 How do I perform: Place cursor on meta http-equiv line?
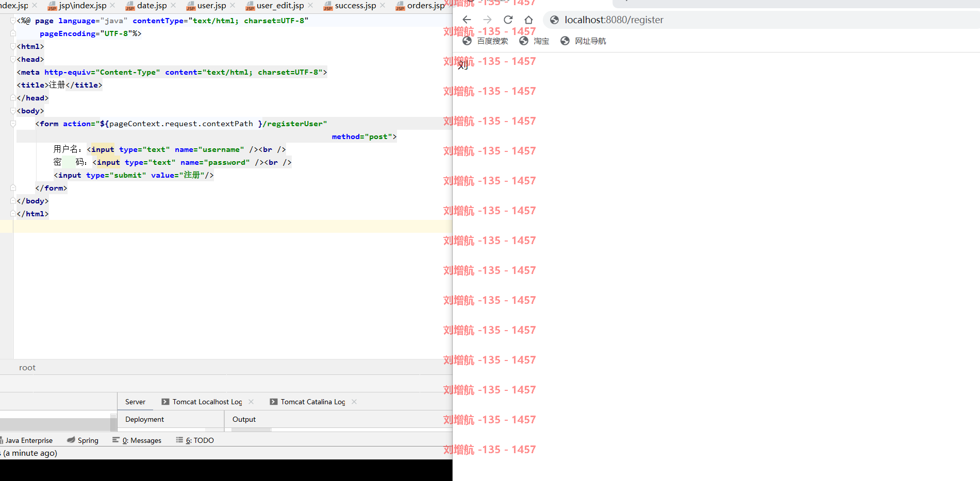click(x=172, y=72)
